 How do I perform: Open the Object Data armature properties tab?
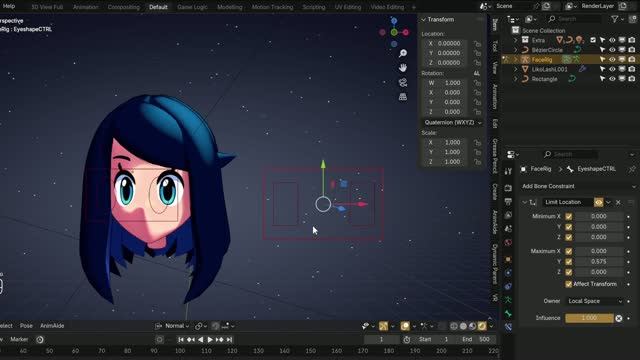[508, 300]
